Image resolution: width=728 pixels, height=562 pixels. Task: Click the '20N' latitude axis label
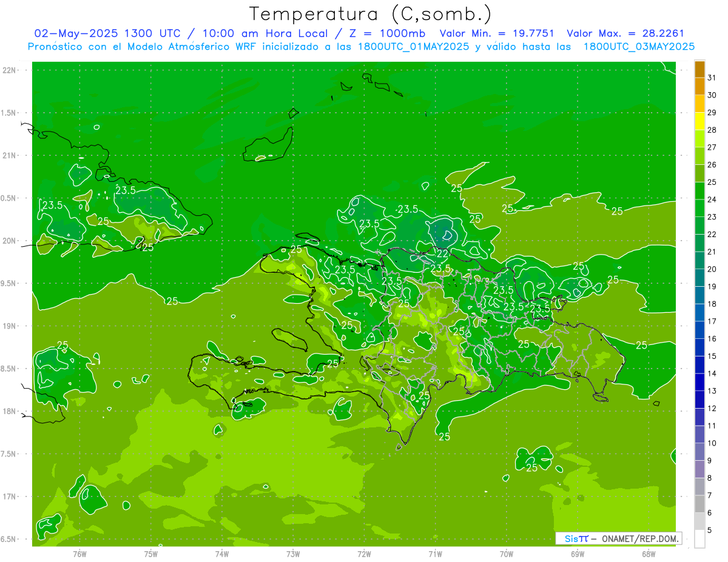[x=10, y=241]
